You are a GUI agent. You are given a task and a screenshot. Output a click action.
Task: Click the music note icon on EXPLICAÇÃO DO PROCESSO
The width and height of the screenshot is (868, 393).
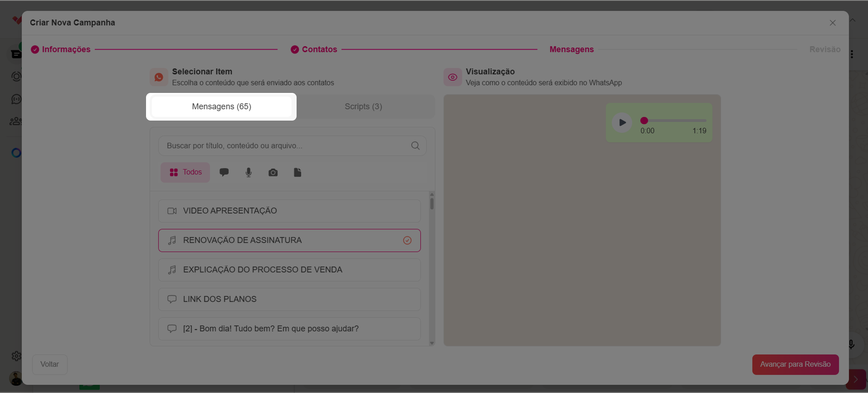(x=172, y=270)
